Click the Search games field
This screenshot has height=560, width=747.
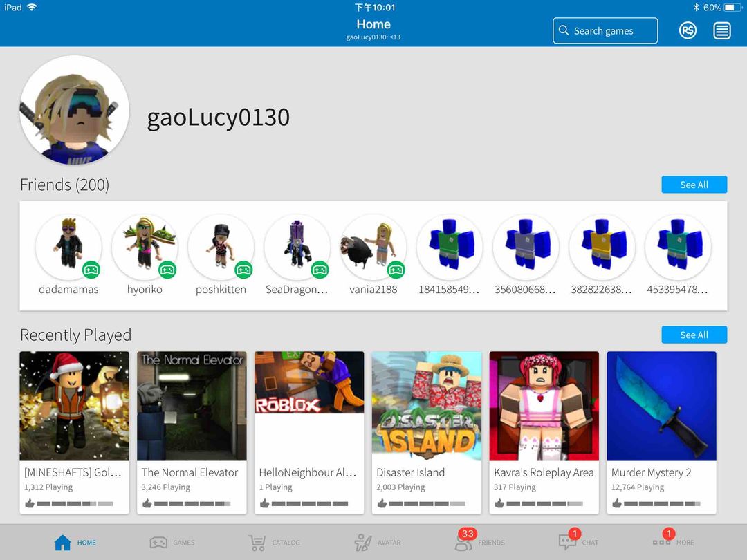tap(605, 30)
